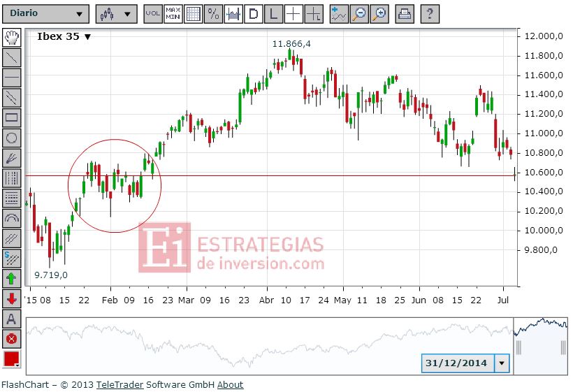The width and height of the screenshot is (573, 392).
Task: Place a red down arrow marker
Action: click(x=12, y=299)
